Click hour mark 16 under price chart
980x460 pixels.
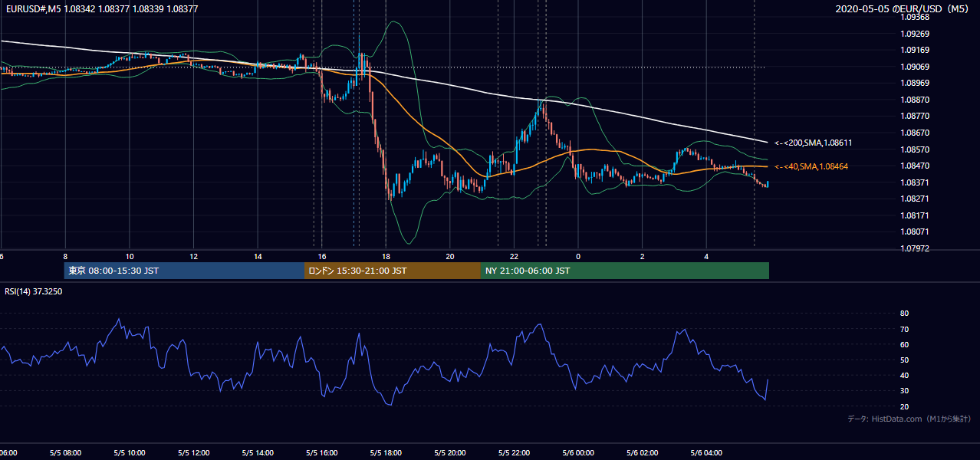322,257
